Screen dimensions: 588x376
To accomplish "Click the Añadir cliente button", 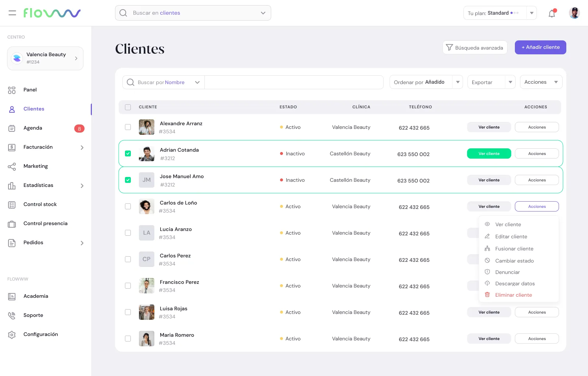I will click(x=540, y=47).
